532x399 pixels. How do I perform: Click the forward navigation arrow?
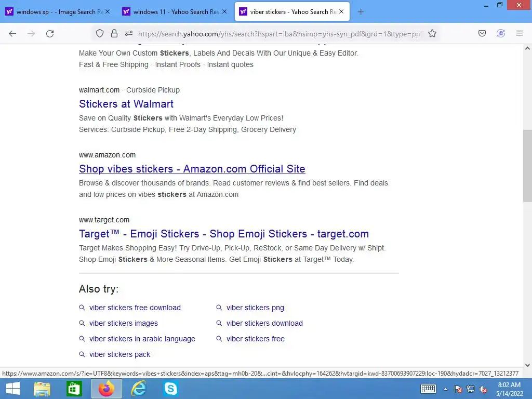[x=31, y=34]
